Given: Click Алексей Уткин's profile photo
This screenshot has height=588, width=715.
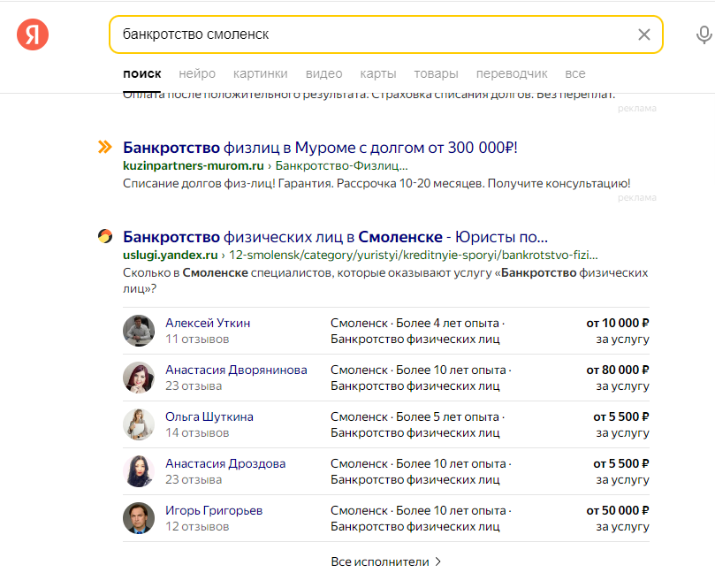Looking at the screenshot, I should point(139,331).
